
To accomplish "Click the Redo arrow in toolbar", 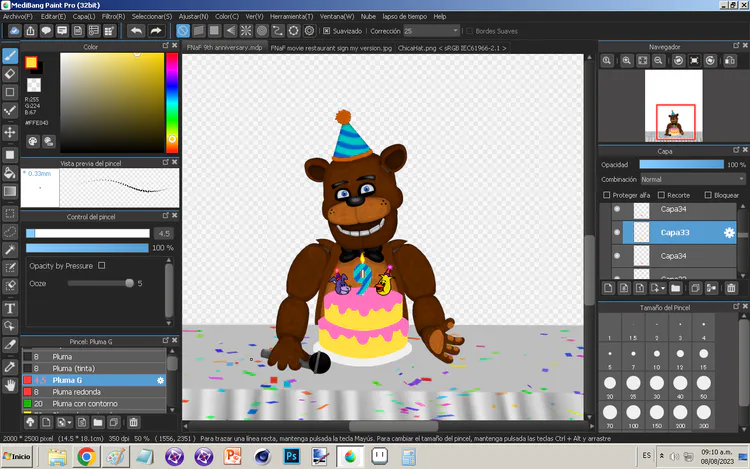I will (156, 31).
